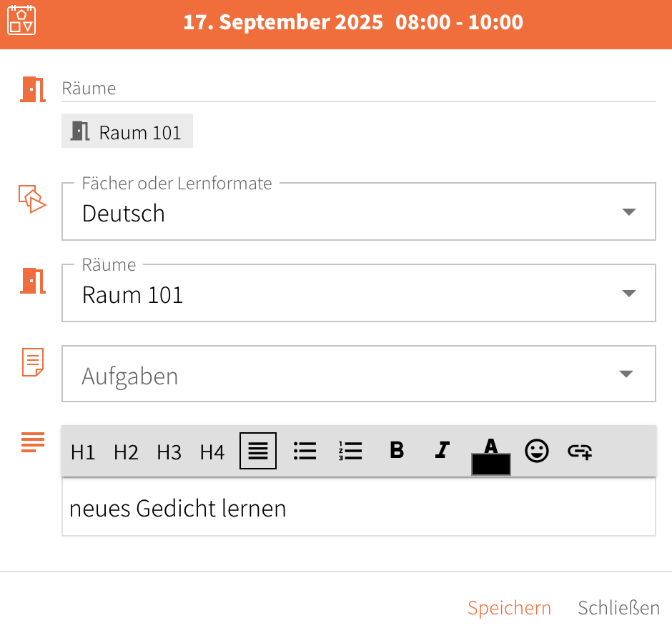Screen dimensions: 672x633
Task: Expand the Fächer oder Lernformate dropdown
Action: point(359,211)
